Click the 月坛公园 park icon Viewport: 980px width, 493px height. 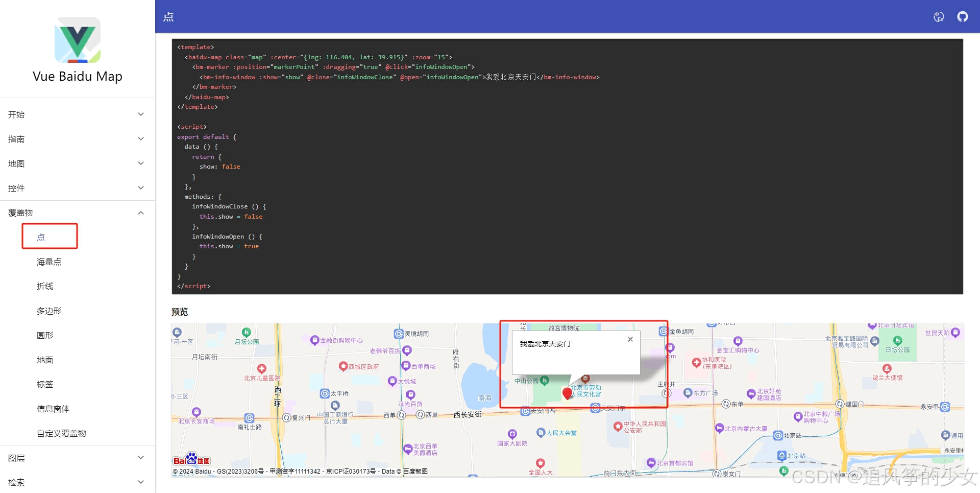(247, 333)
